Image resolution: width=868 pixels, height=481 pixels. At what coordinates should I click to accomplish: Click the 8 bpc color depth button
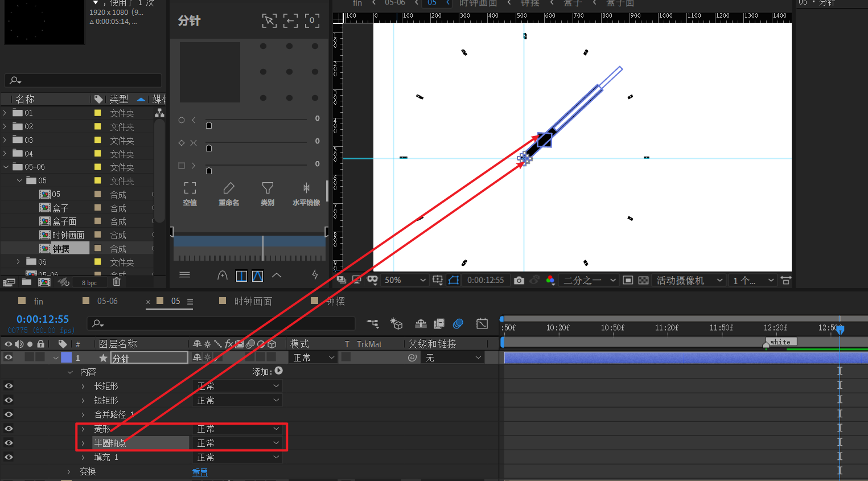point(89,282)
